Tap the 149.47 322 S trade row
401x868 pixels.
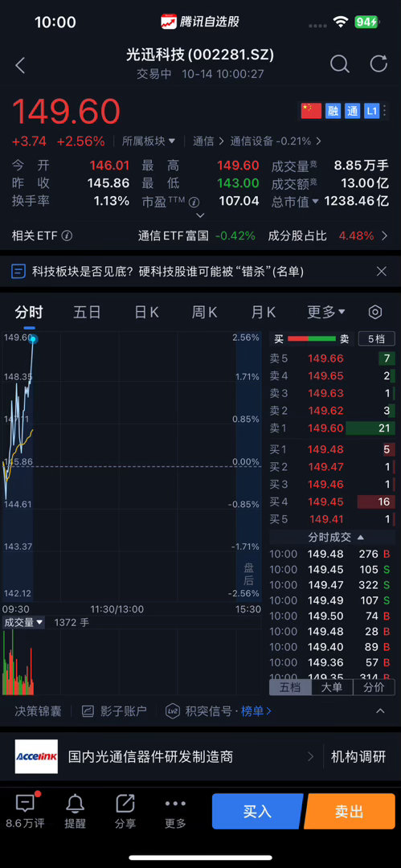pos(332,585)
